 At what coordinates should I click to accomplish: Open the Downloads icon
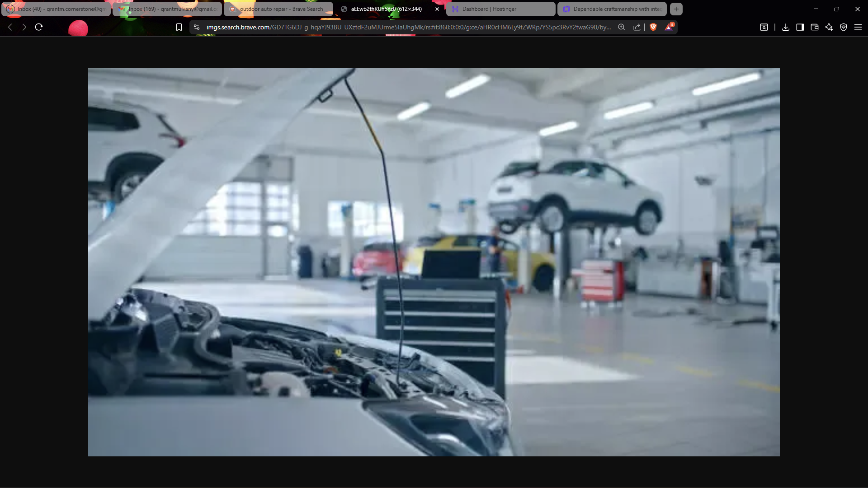coord(786,27)
